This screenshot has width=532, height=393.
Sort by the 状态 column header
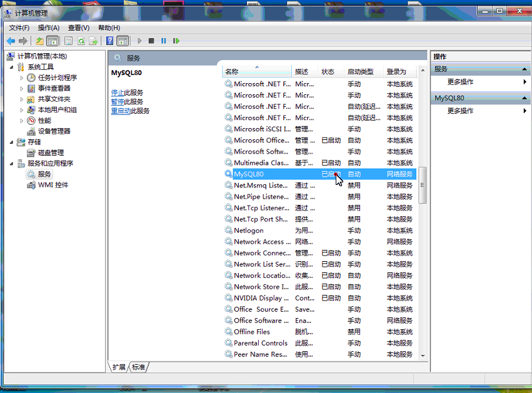(x=331, y=72)
